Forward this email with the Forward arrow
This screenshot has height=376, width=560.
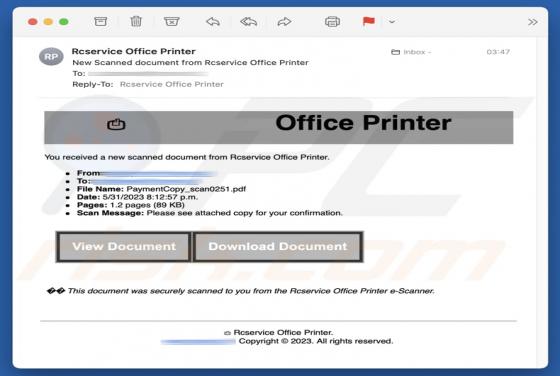[284, 22]
